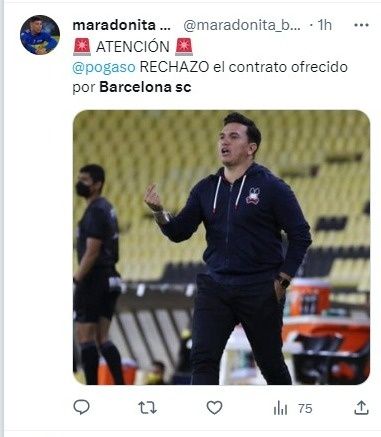Open the three-dot more options menu
Screen dimensions: 381x437
pos(361,25)
